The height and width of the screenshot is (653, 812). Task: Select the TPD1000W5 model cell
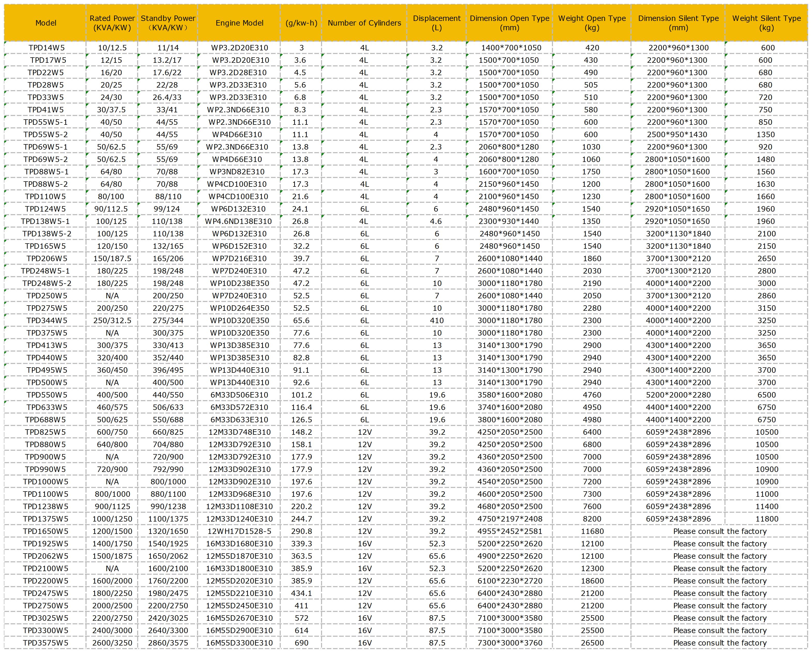click(45, 482)
